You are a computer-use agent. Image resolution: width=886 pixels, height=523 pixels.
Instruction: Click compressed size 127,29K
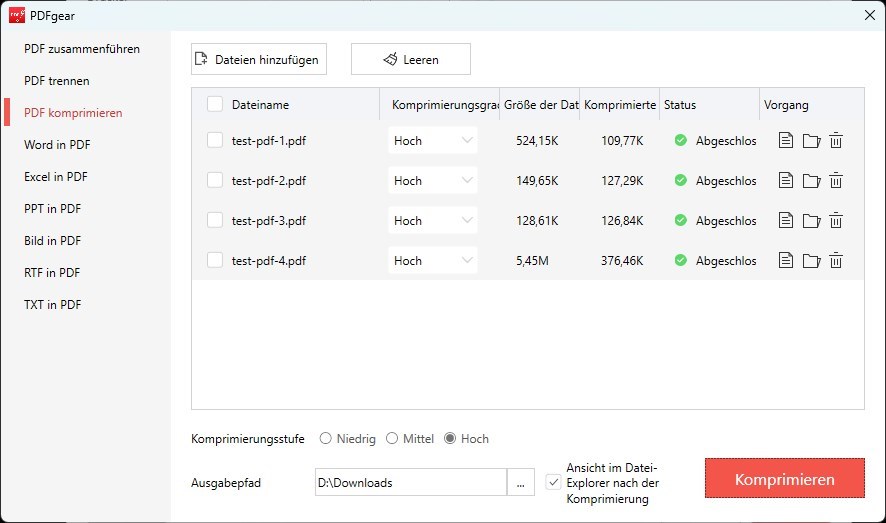(622, 181)
